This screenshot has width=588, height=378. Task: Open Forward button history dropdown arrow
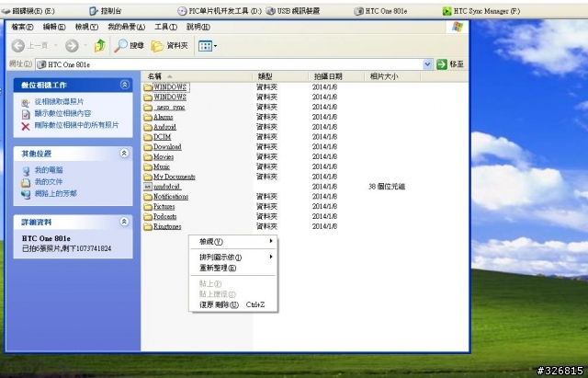(85, 46)
